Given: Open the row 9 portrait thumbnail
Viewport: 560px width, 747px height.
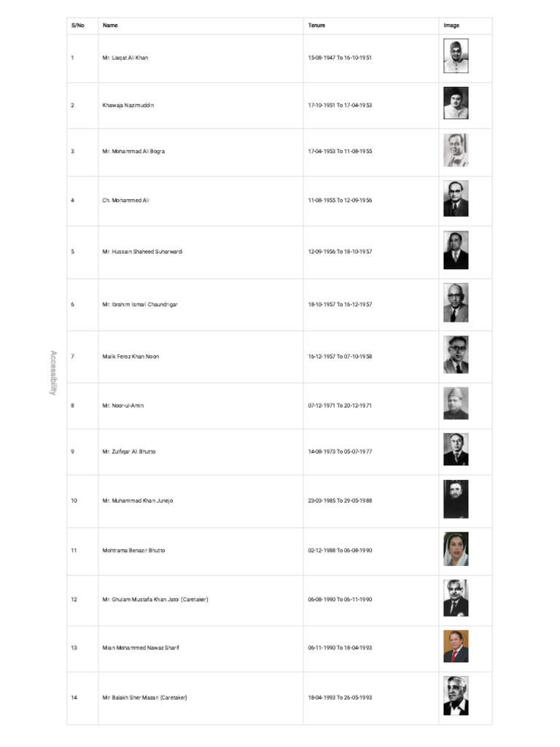Looking at the screenshot, I should pos(456,450).
